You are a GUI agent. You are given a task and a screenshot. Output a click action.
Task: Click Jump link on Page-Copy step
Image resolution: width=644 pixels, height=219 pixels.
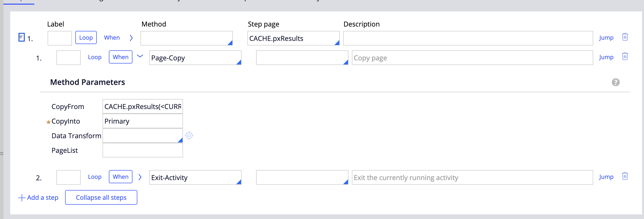[x=606, y=57]
